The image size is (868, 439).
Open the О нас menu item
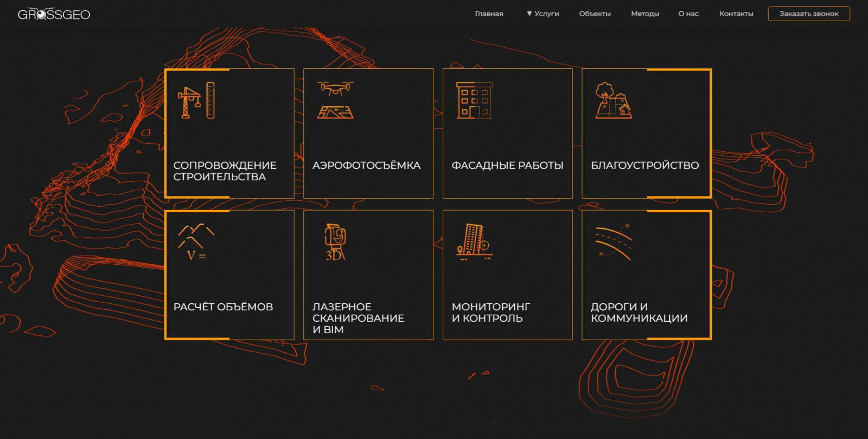[x=688, y=14]
